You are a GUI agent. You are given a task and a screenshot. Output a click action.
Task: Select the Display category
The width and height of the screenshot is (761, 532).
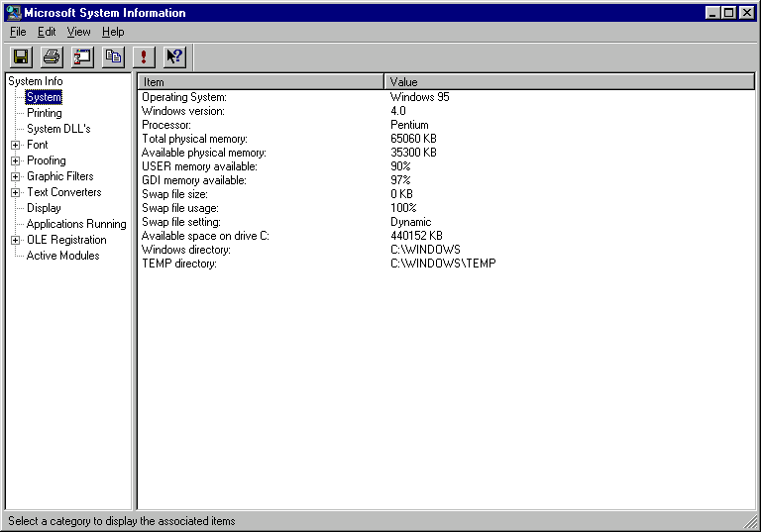pyautogui.click(x=44, y=208)
